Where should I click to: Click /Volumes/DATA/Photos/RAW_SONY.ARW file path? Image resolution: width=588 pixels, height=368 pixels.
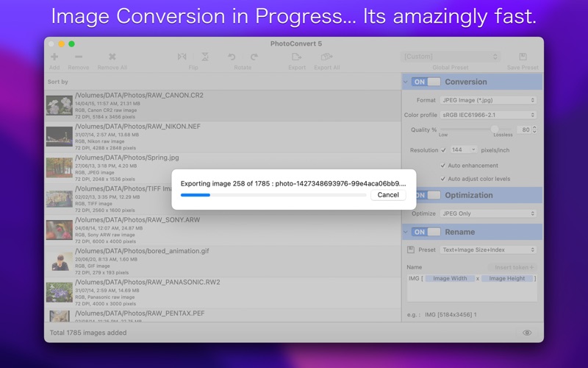point(137,220)
